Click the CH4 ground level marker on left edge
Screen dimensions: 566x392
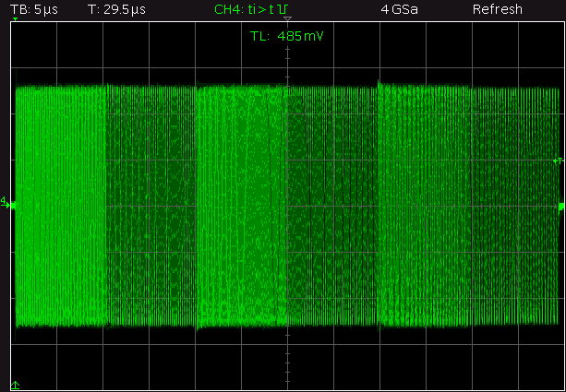6,205
